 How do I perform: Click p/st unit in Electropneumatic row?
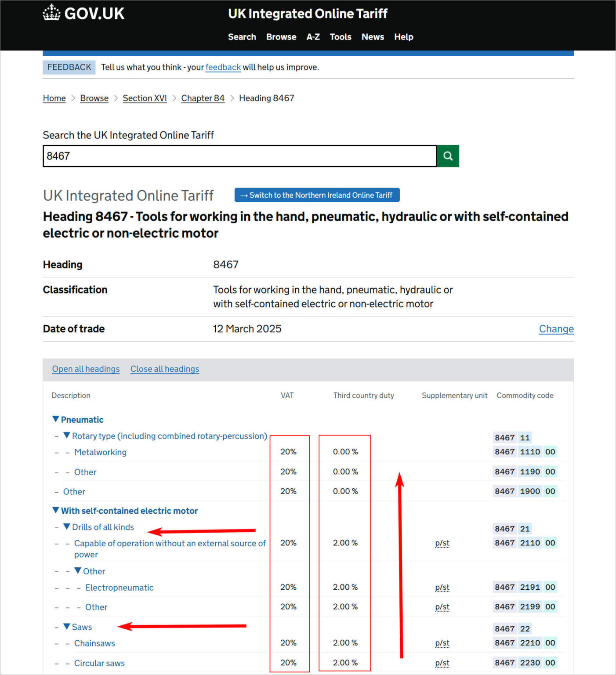coord(442,588)
